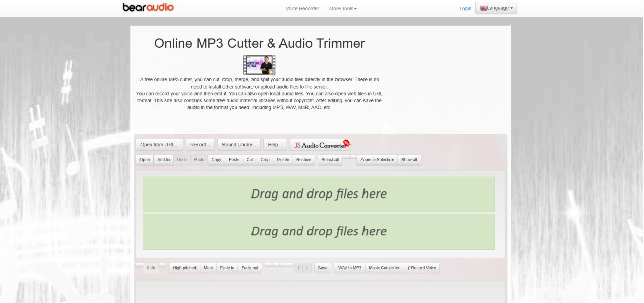The image size is (644, 303).
Task: Click Zoom in Selection button
Action: point(377,160)
